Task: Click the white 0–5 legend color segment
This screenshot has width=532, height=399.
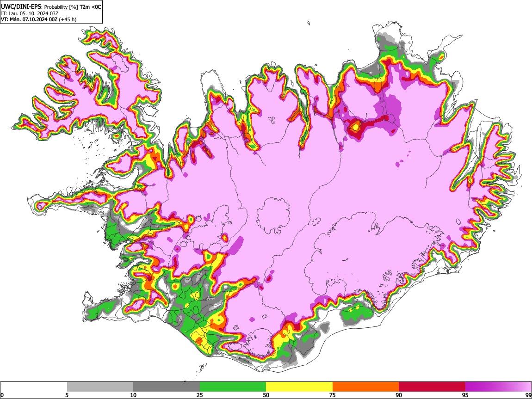Action: (x=34, y=387)
